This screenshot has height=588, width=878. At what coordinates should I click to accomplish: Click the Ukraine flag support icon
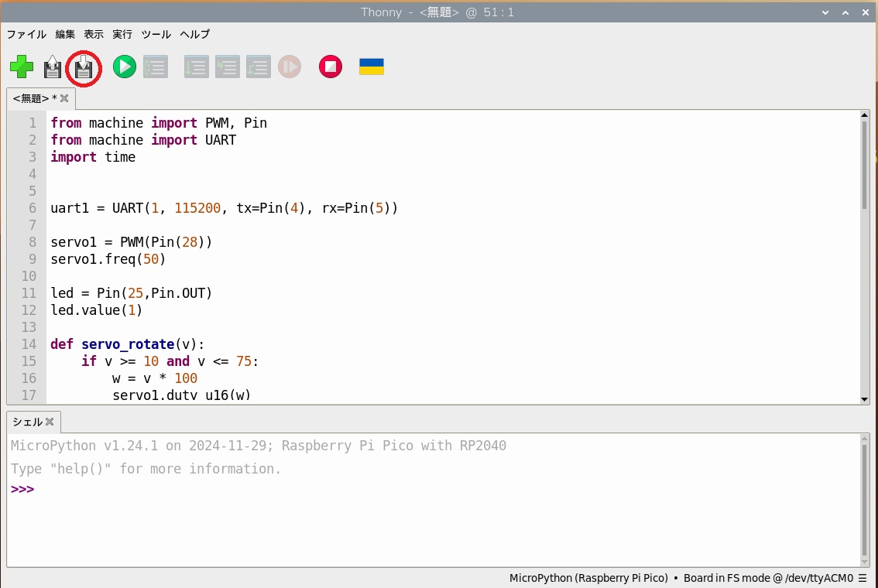372,67
